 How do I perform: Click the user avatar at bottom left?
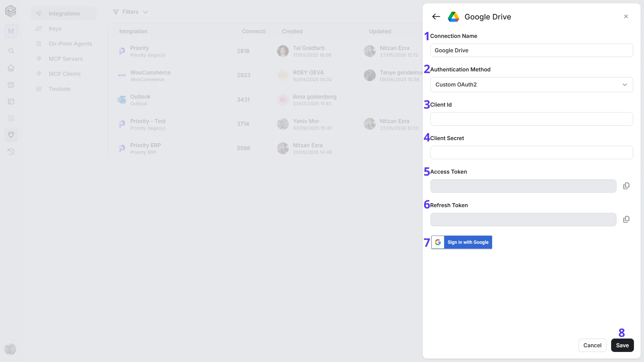(x=10, y=349)
